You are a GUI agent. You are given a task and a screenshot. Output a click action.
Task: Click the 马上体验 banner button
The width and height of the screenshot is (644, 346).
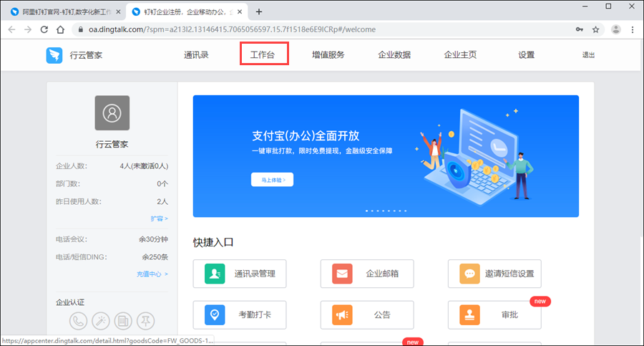coord(272,180)
